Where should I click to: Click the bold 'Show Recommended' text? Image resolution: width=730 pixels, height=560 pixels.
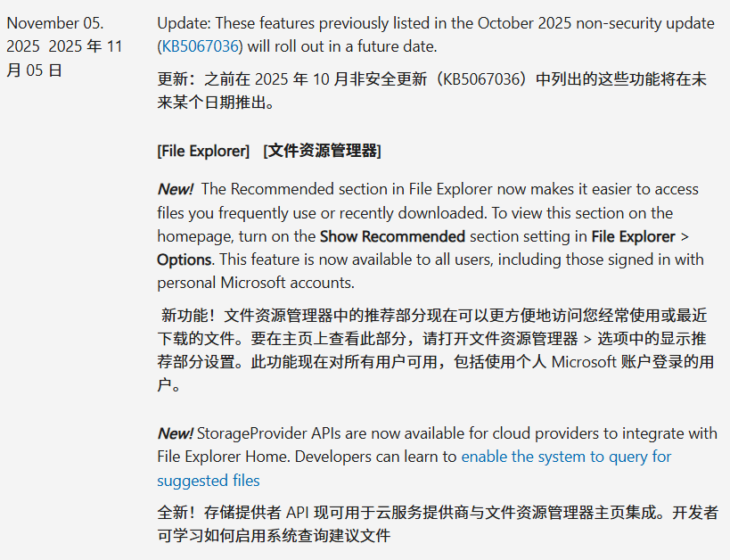(x=392, y=236)
